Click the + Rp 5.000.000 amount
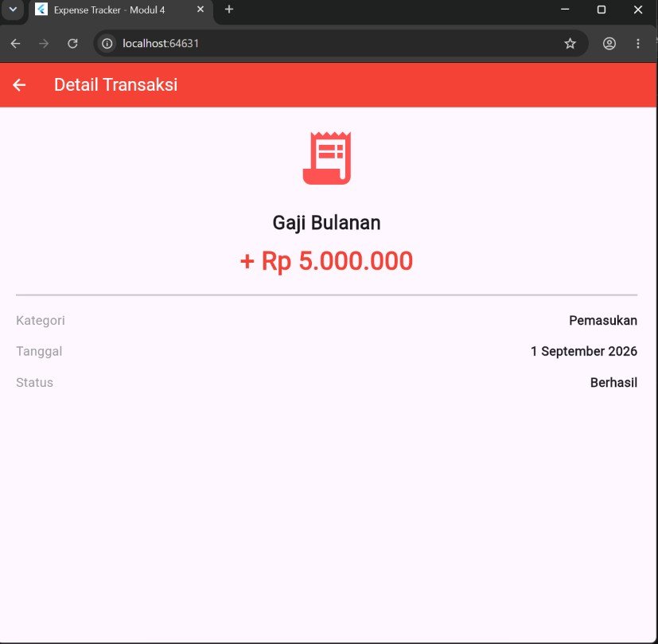 [x=326, y=261]
